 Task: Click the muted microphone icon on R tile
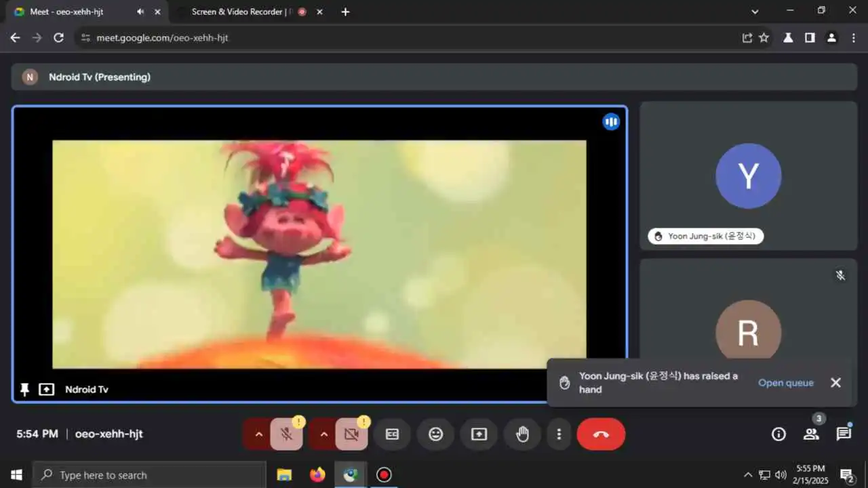click(x=840, y=276)
